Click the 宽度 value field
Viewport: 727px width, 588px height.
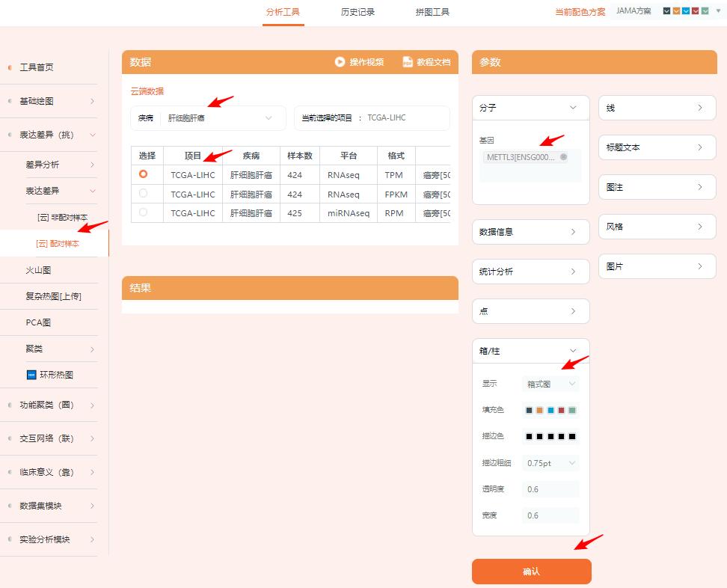[x=550, y=515]
